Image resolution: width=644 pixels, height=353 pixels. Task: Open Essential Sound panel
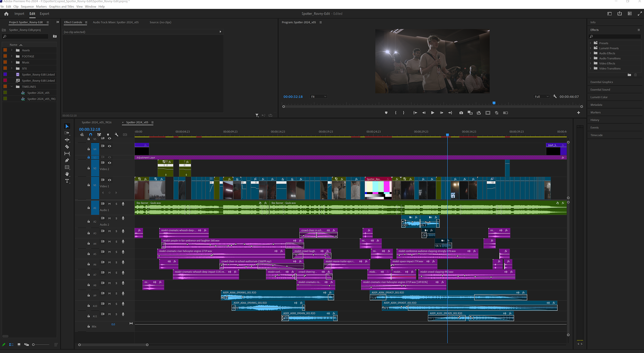(x=600, y=90)
